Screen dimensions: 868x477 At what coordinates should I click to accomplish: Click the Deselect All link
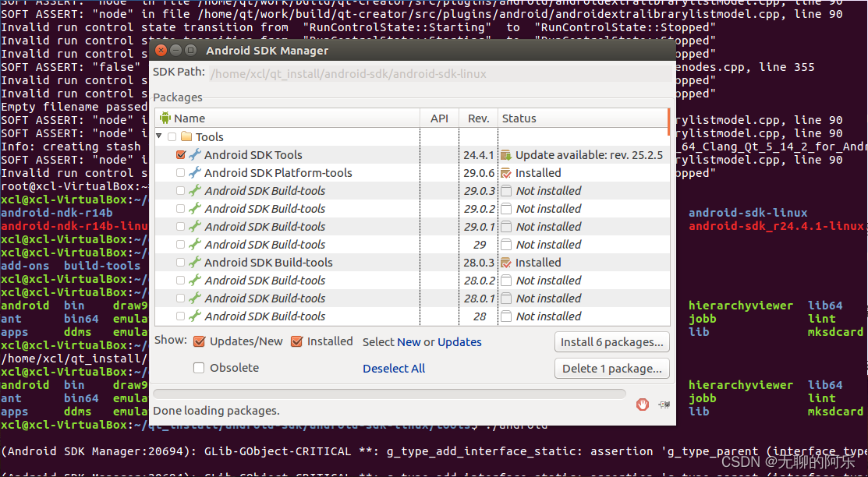(394, 369)
